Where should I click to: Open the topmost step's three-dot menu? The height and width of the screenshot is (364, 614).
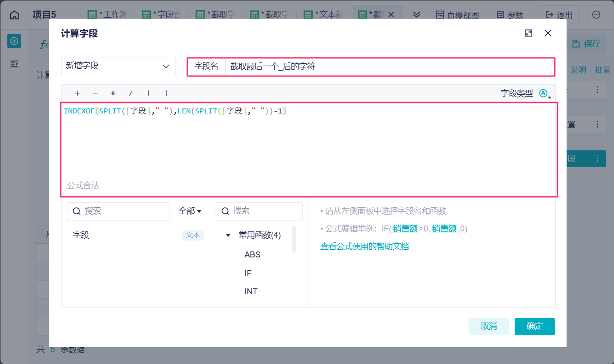[598, 90]
